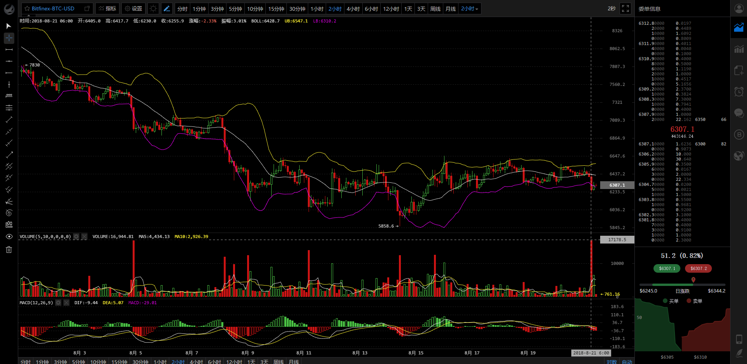The width and height of the screenshot is (747, 364).
Task: Open the alarm clock alerts panel
Action: pyautogui.click(x=739, y=91)
